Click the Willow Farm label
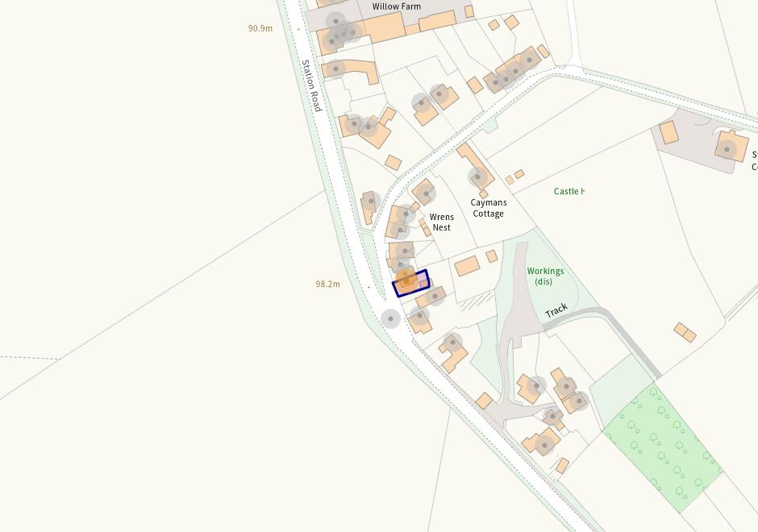 click(397, 6)
